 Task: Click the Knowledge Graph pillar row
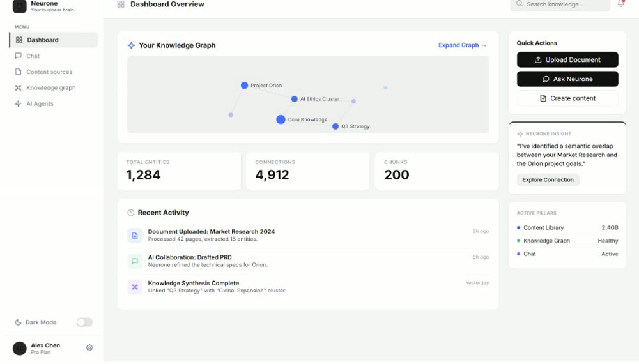(x=567, y=241)
